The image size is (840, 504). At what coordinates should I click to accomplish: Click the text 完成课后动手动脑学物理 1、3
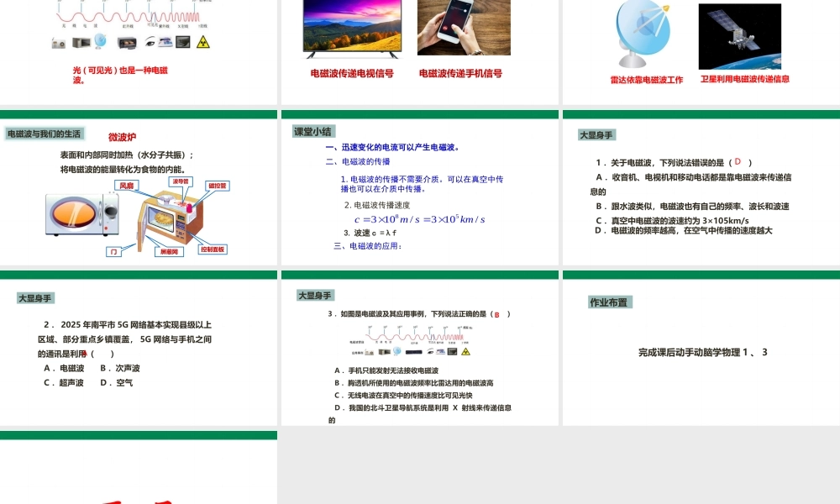(x=702, y=353)
